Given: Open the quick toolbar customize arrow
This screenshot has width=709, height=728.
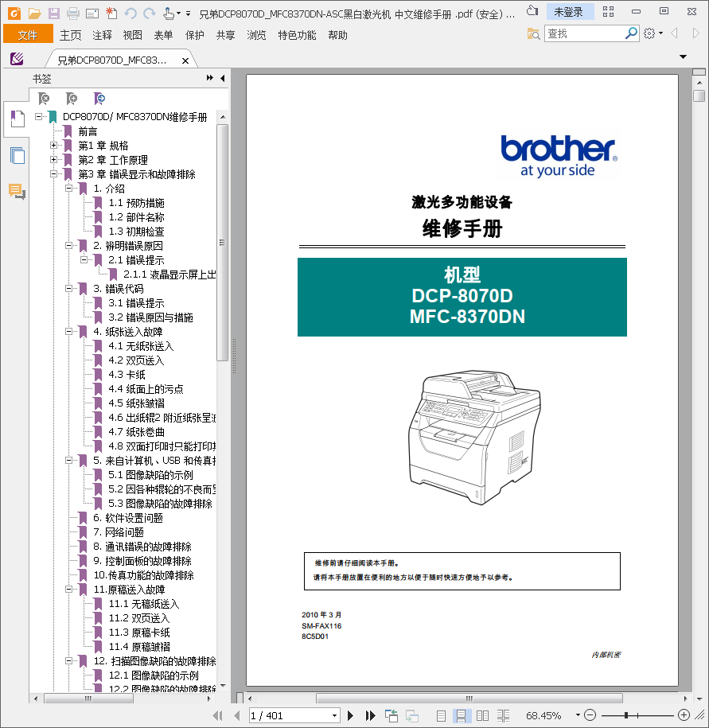Looking at the screenshot, I should pos(188,14).
